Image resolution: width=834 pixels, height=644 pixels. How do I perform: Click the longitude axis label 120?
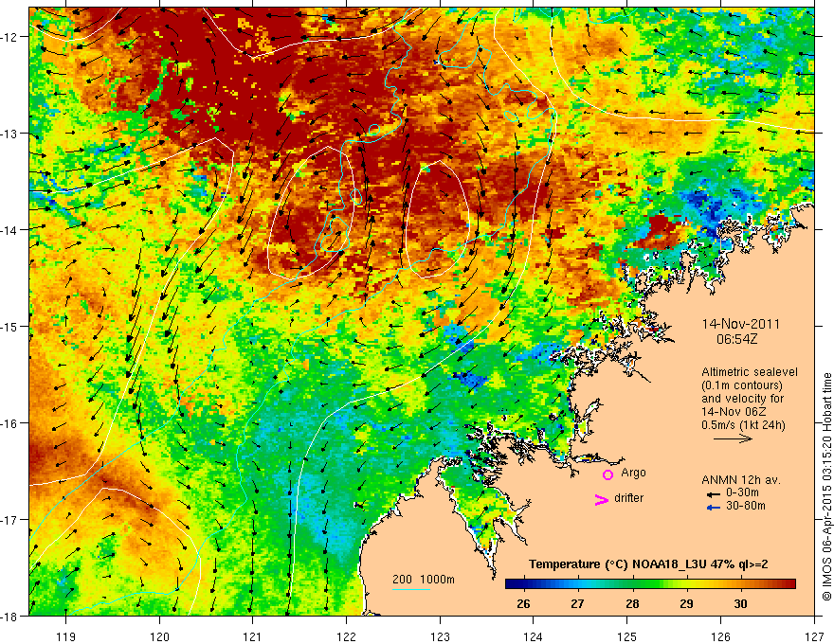click(159, 636)
